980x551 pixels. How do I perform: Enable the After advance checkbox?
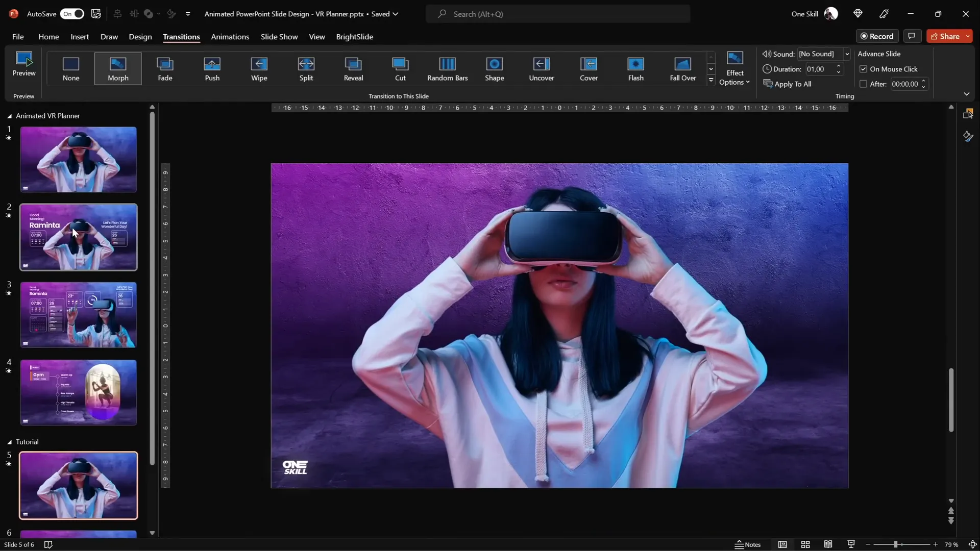click(863, 84)
